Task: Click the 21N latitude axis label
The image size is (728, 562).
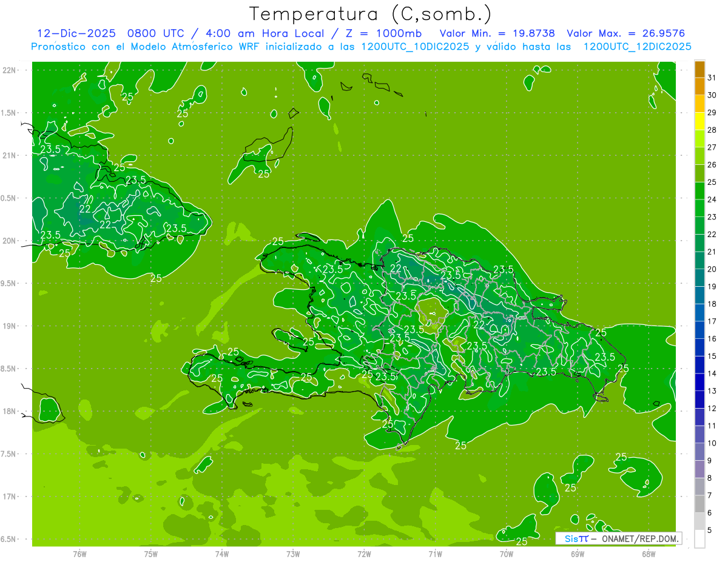Action: click(x=10, y=155)
